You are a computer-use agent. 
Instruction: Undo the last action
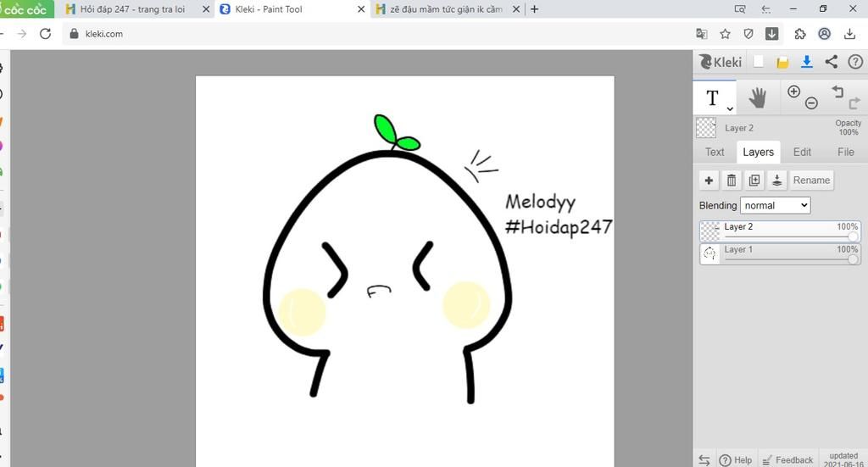[837, 92]
